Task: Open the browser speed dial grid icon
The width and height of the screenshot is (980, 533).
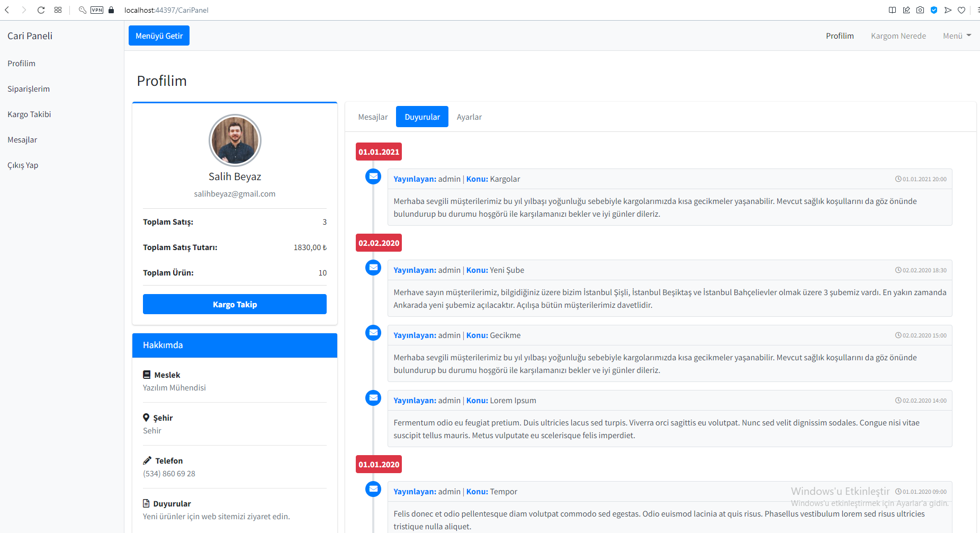Action: pyautogui.click(x=58, y=10)
